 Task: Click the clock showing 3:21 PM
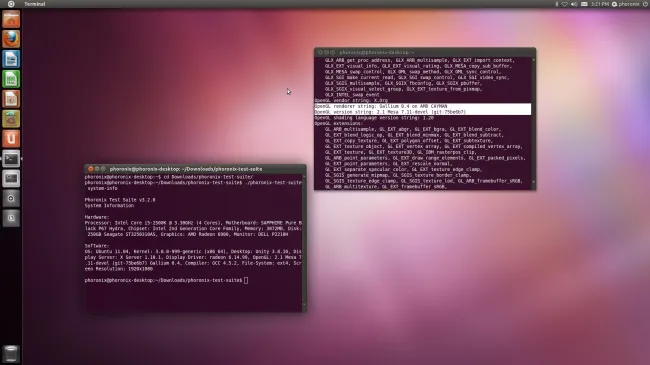pos(600,4)
